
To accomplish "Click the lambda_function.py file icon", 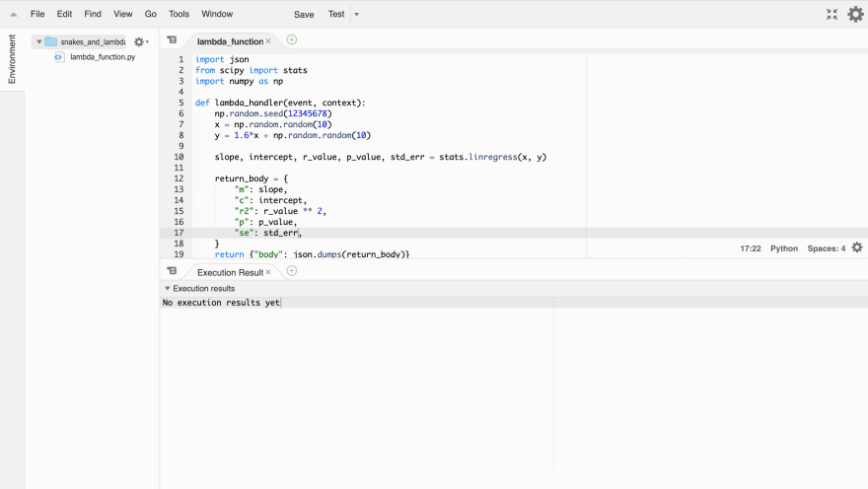I will click(x=58, y=57).
